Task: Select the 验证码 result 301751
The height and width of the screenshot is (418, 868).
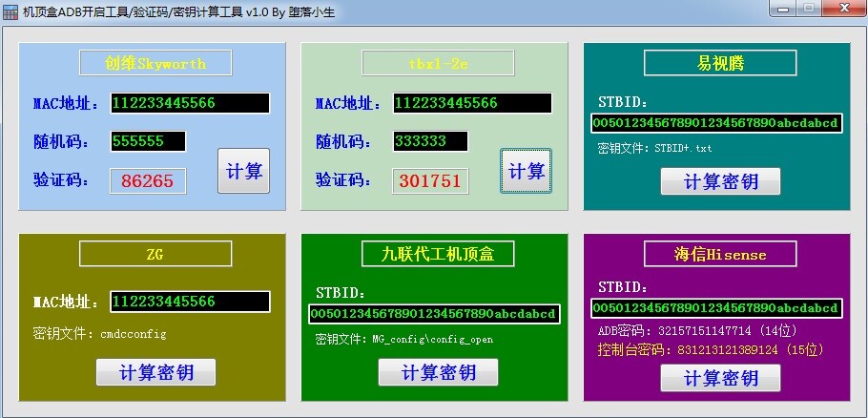Action: (x=430, y=181)
